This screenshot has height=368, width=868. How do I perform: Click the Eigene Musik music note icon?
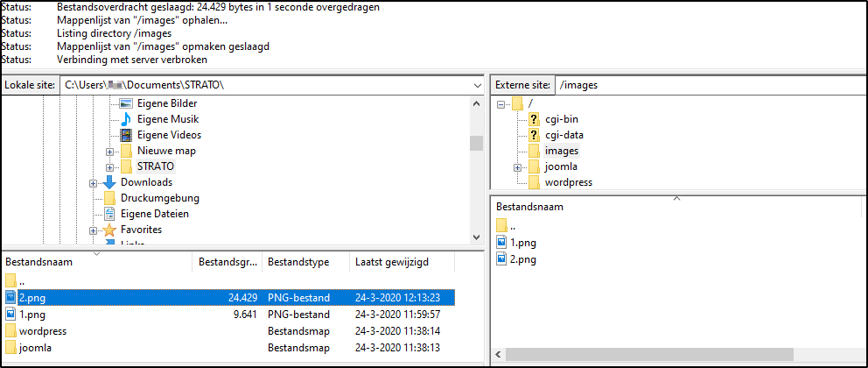[126, 119]
